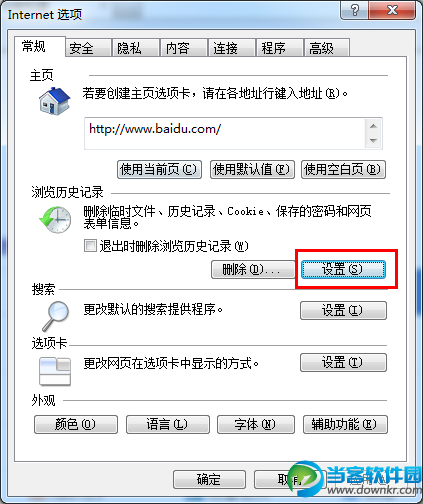Click the tabs window layout icon
This screenshot has height=504, width=423.
[55, 372]
